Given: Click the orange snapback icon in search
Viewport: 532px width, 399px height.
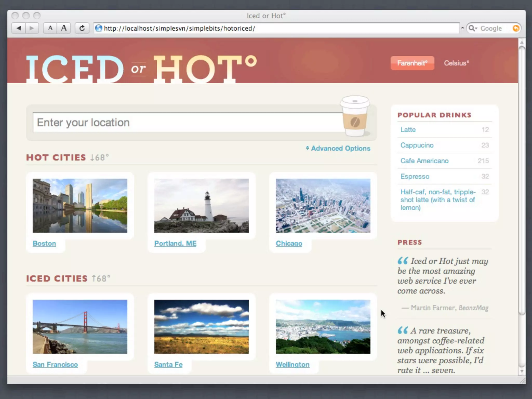Looking at the screenshot, I should tap(516, 28).
